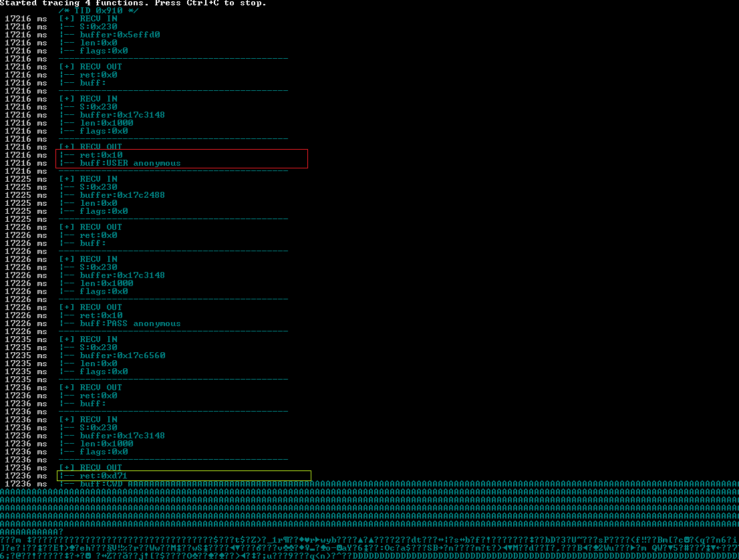Select the buffer:0x5effd0 address field

click(120, 34)
